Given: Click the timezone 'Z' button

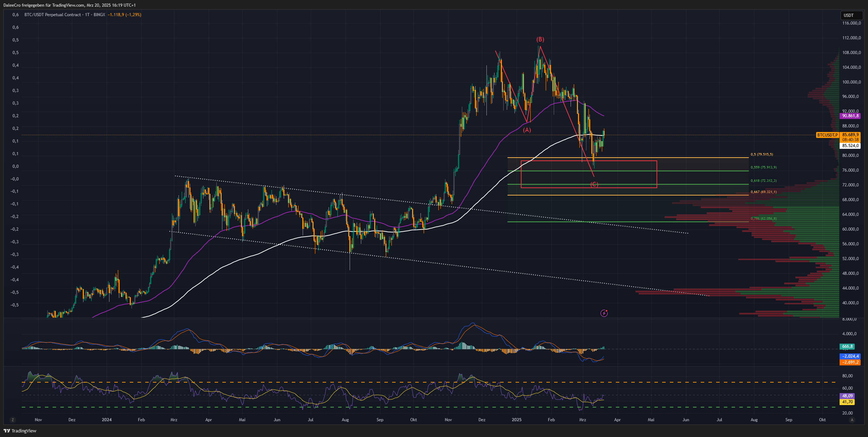Looking at the screenshot, I should (13, 420).
